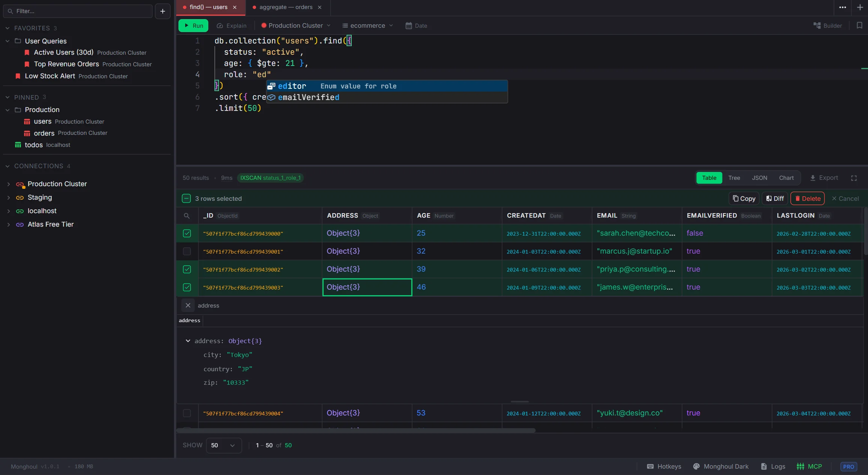The height and width of the screenshot is (475, 868).
Task: Delete the selected rows
Action: (x=807, y=199)
